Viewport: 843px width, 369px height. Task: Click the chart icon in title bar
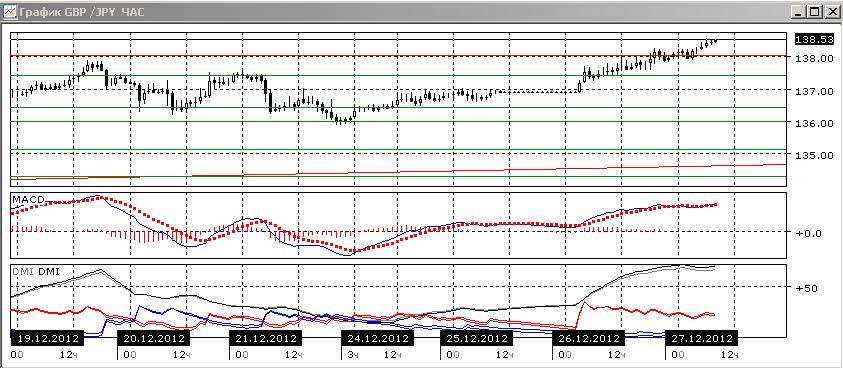9,12
